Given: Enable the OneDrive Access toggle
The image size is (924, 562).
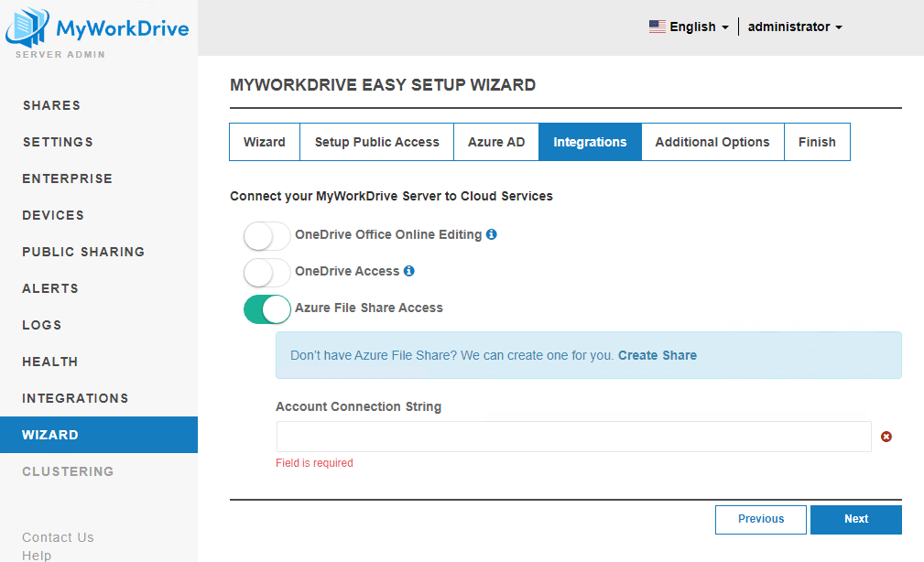Looking at the screenshot, I should [267, 273].
